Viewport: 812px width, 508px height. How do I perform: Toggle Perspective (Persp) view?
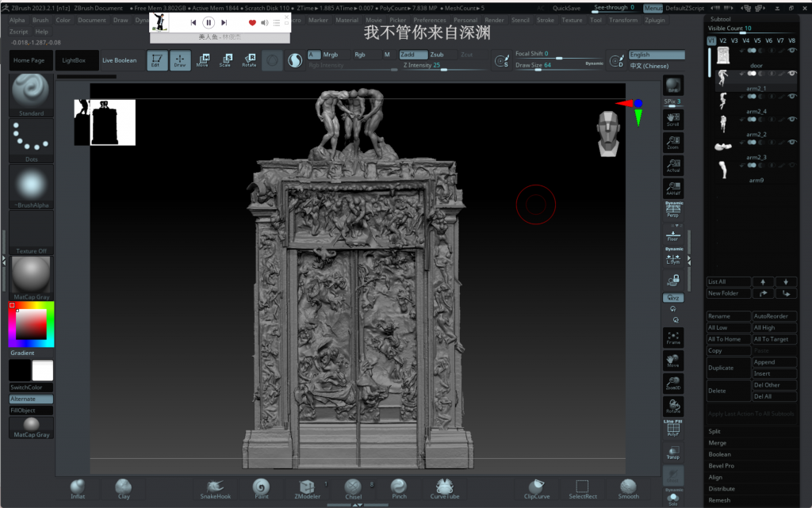673,210
